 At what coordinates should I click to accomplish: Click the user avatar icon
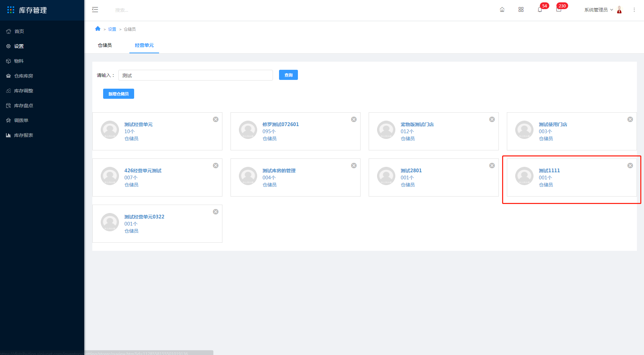pyautogui.click(x=619, y=10)
